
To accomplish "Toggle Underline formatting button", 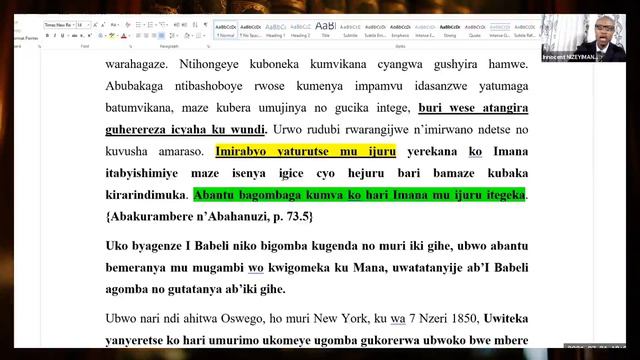I will [x=62, y=36].
